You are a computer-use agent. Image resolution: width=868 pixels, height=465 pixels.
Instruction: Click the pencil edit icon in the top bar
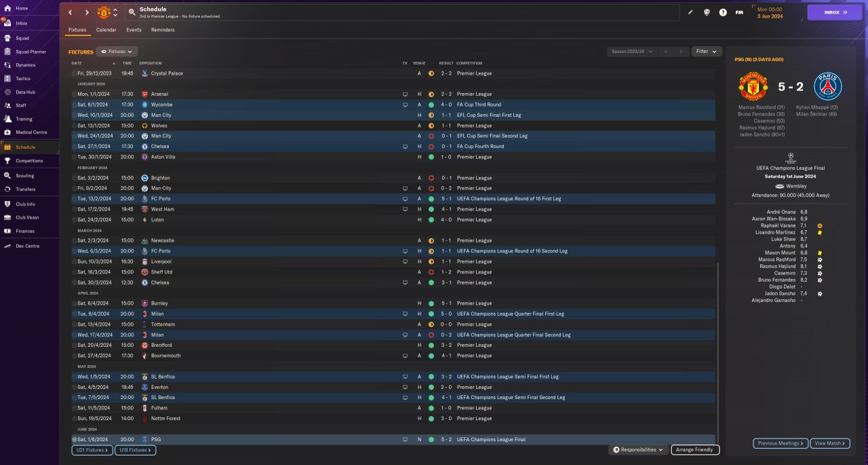pyautogui.click(x=691, y=12)
